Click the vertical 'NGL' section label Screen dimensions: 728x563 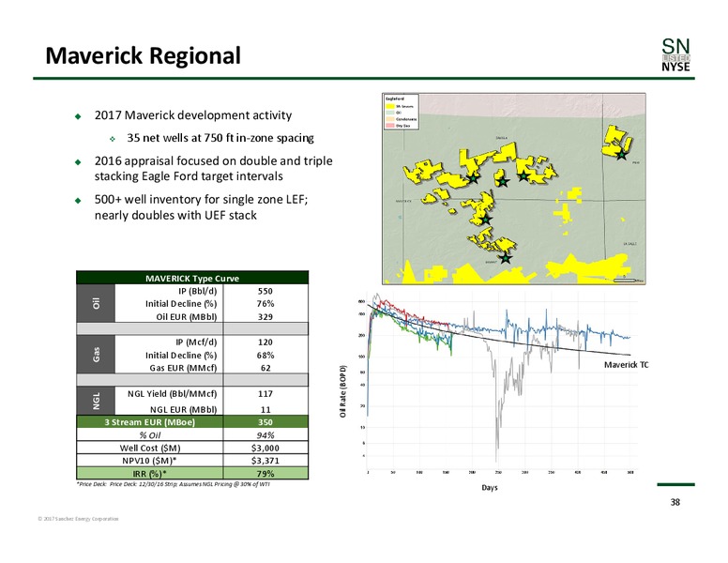96,401
